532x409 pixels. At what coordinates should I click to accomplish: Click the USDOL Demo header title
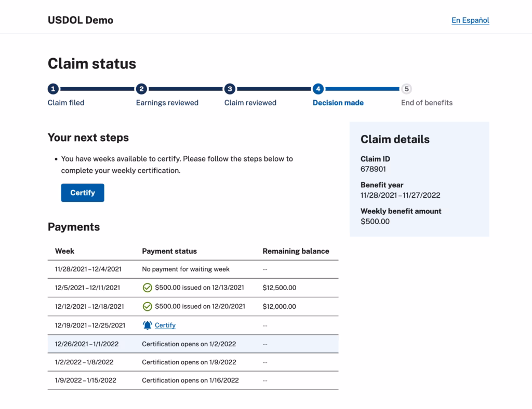(80, 20)
